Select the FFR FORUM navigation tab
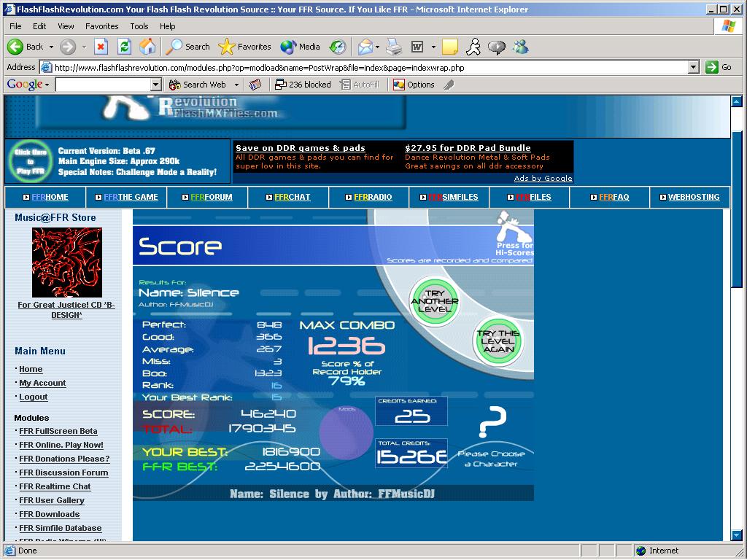The width and height of the screenshot is (747, 560). (x=207, y=197)
